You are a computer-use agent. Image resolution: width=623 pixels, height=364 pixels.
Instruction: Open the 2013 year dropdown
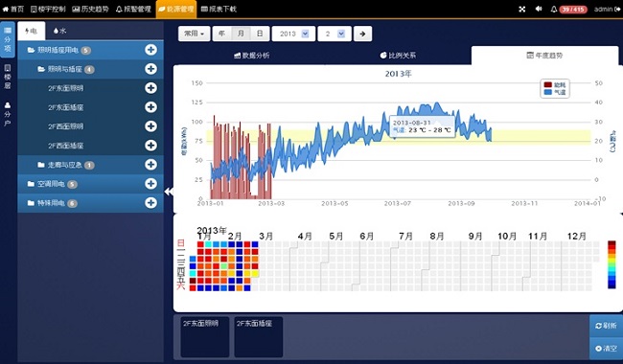coord(293,34)
